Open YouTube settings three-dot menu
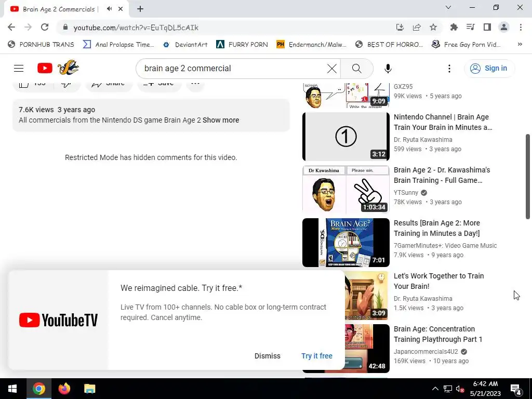The image size is (532, 399). coord(449,69)
